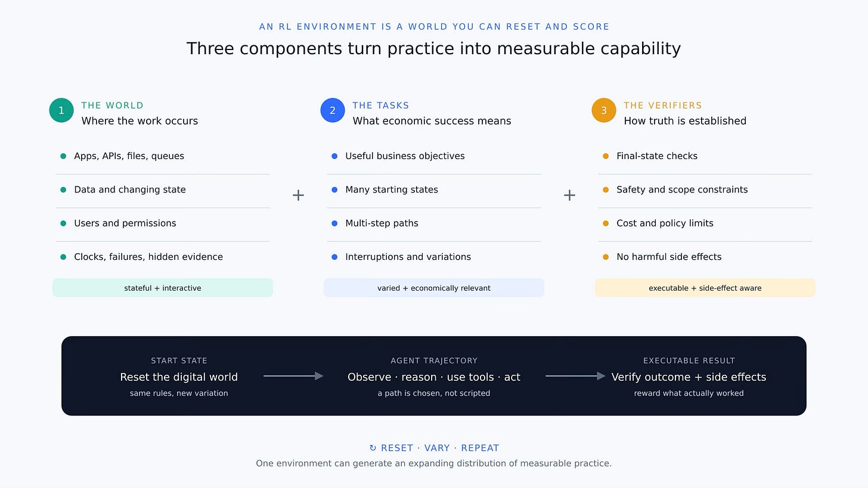The image size is (868, 488).
Task: Click the green number 1 circle
Action: tap(61, 110)
